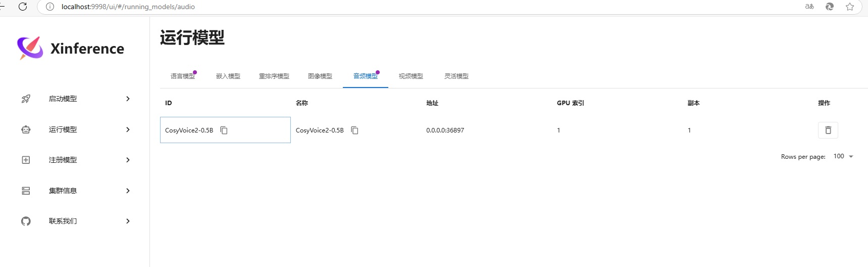The image size is (868, 267).
Task: Open 启动模型 in the sidebar
Action: tap(75, 99)
